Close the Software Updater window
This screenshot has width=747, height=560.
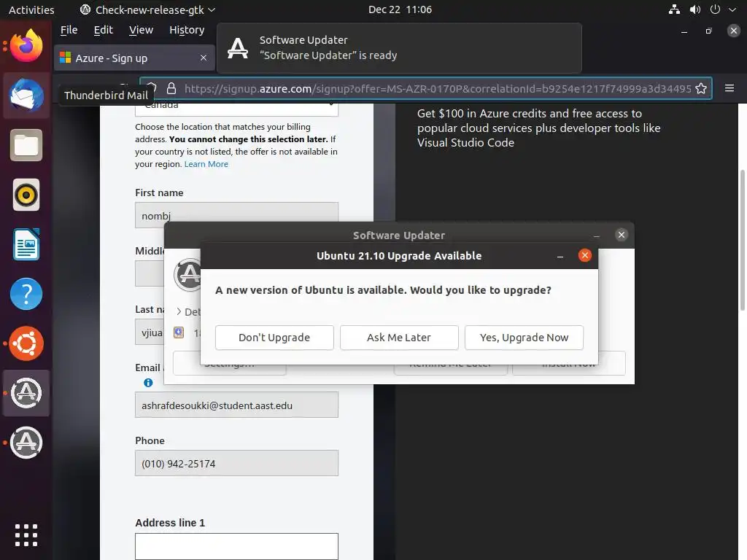622,235
